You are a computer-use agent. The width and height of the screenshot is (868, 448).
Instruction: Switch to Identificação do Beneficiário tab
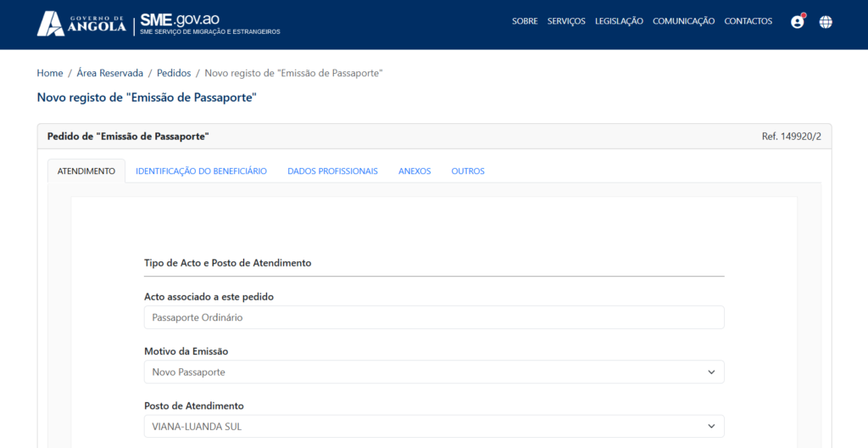tap(201, 171)
